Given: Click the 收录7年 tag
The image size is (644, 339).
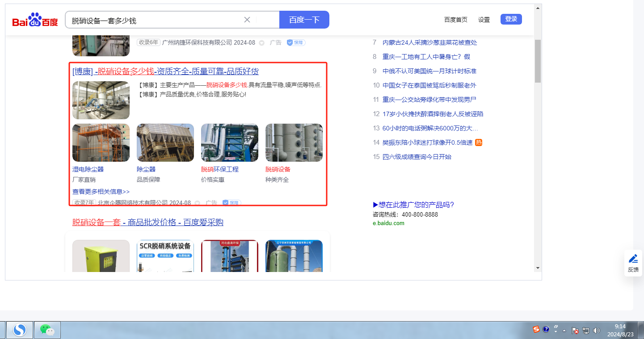Looking at the screenshot, I should 84,203.
